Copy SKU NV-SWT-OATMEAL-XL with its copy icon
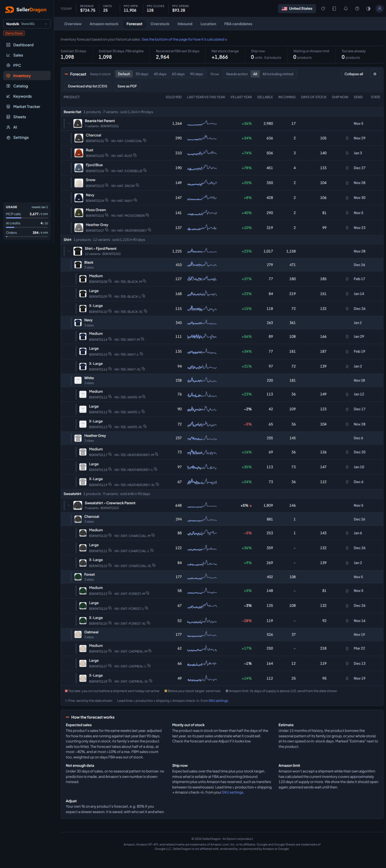 [151, 681]
